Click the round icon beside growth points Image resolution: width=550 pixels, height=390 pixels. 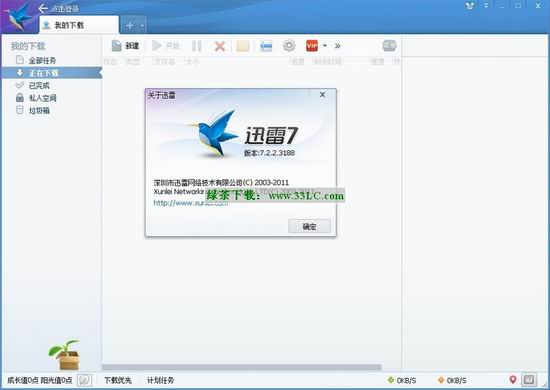(84, 380)
